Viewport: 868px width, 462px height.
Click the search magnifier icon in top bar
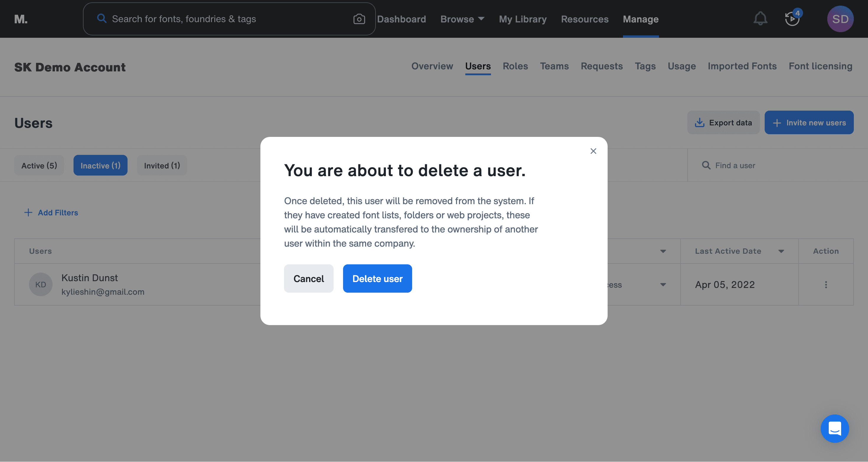[x=102, y=19]
